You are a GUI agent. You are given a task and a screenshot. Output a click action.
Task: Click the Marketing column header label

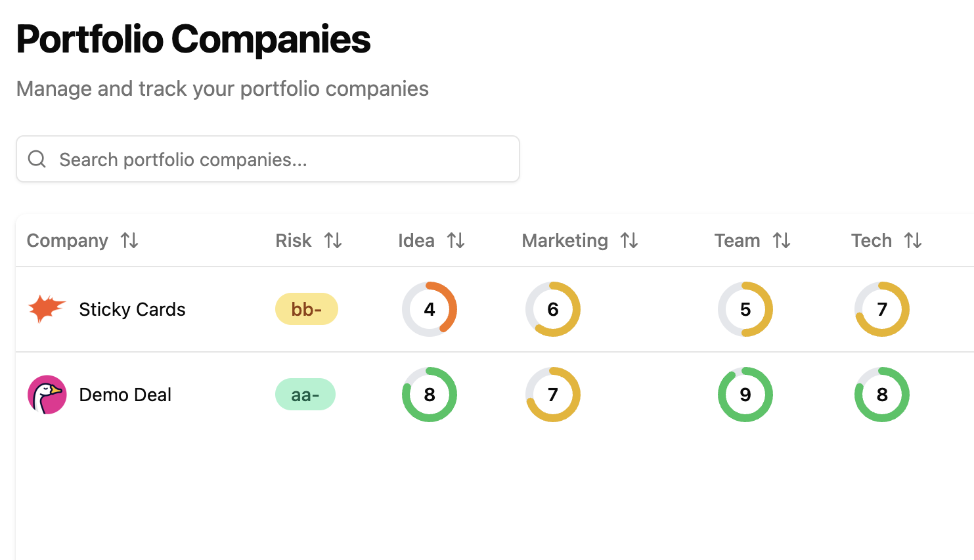point(565,241)
